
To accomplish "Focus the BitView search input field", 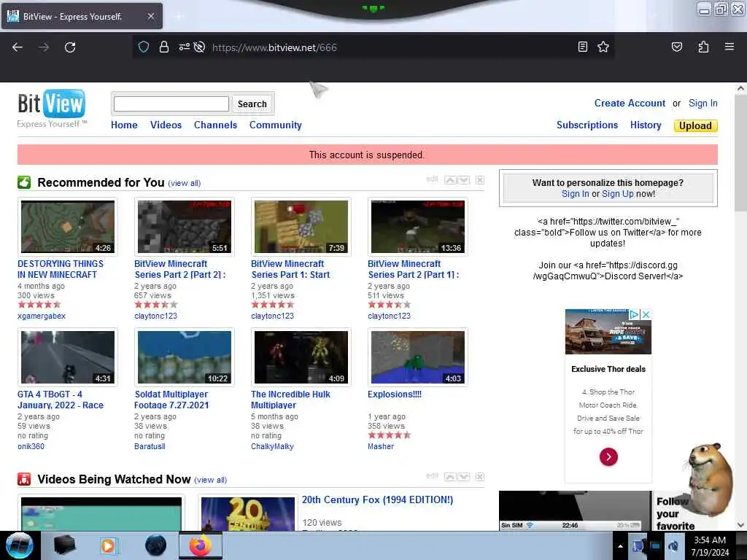I will pyautogui.click(x=171, y=104).
